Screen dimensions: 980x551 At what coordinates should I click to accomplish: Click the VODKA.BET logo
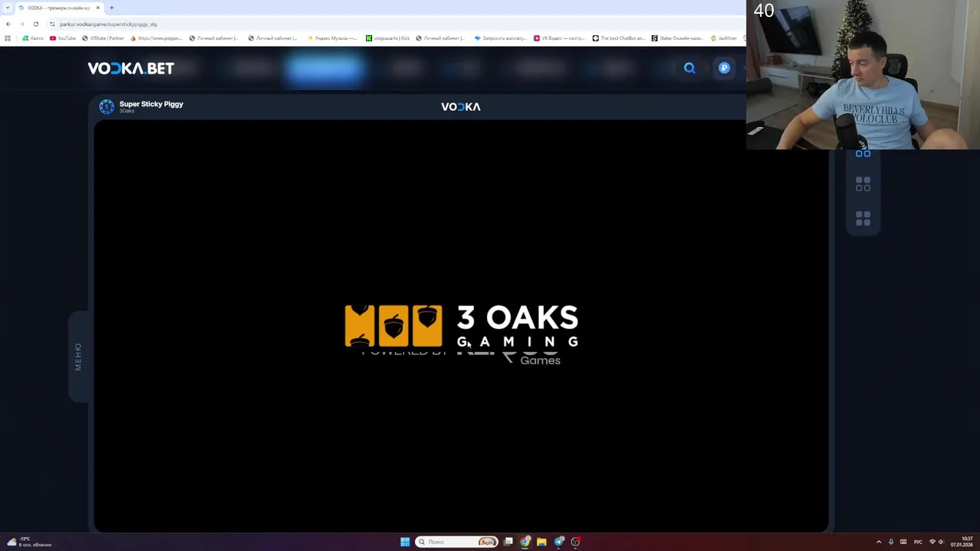(131, 68)
